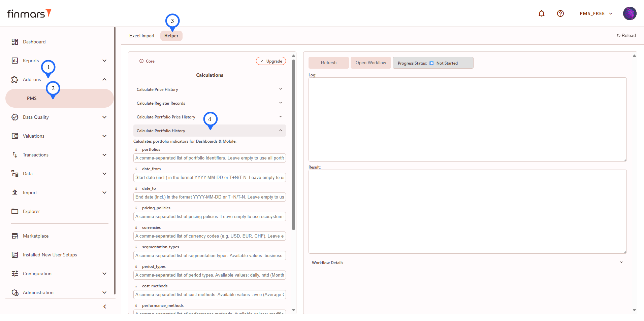
Task: Click the info icon next to portfolios
Action: coord(136,149)
